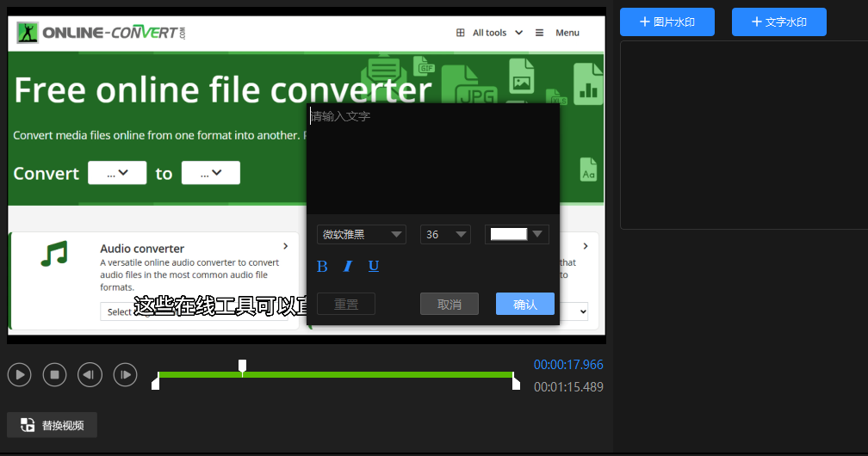Click the 重置 reset button
Image resolution: width=868 pixels, height=456 pixels.
[x=346, y=304]
